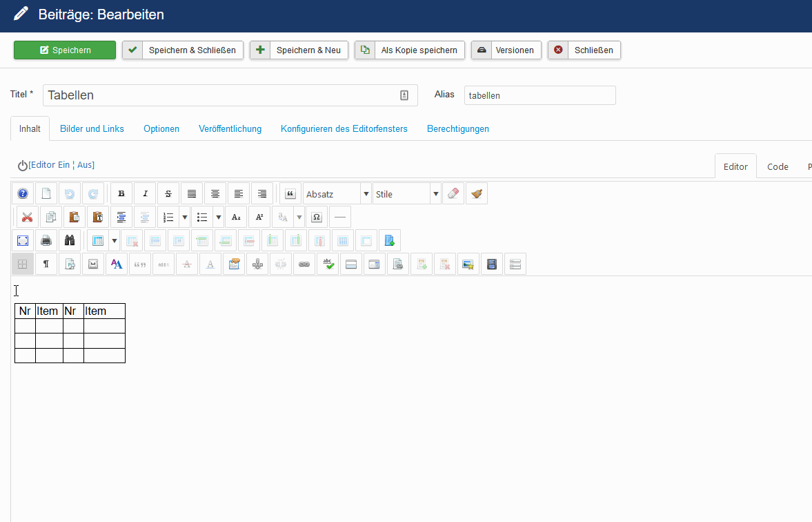Click the new document icon

pyautogui.click(x=46, y=194)
